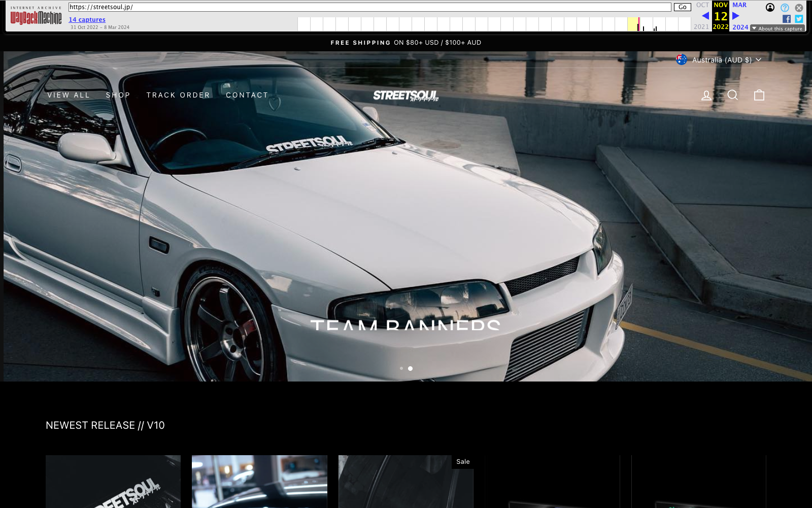This screenshot has height=508, width=812.
Task: Click the Wayback URL input field
Action: [369, 7]
